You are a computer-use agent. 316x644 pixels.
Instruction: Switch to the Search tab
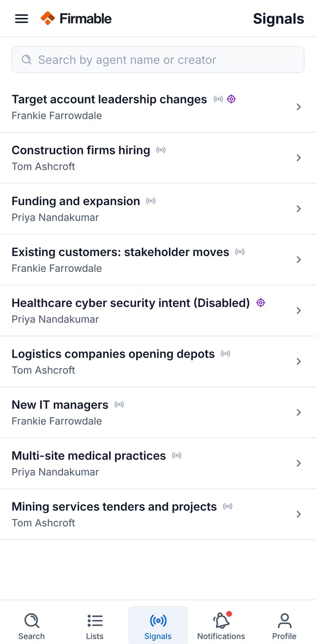click(x=31, y=626)
